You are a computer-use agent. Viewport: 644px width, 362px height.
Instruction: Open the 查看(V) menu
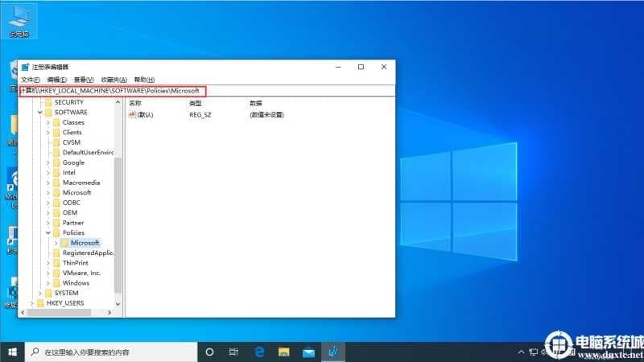point(84,80)
